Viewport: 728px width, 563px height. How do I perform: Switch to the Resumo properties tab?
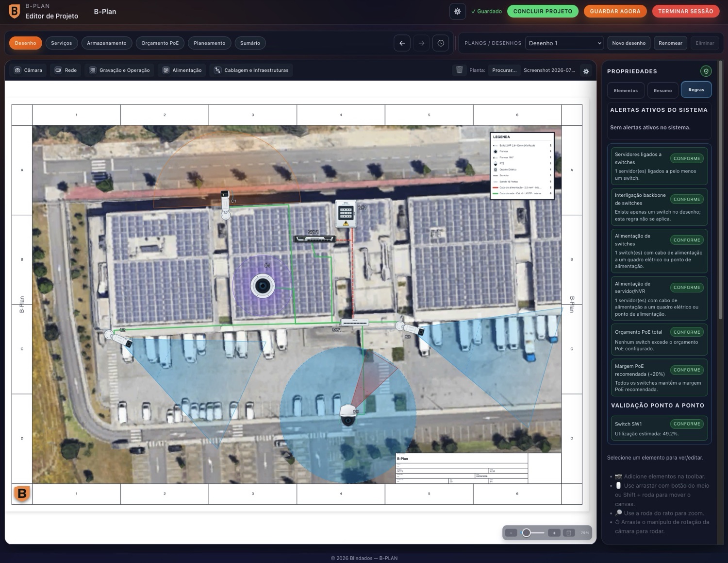pyautogui.click(x=662, y=90)
